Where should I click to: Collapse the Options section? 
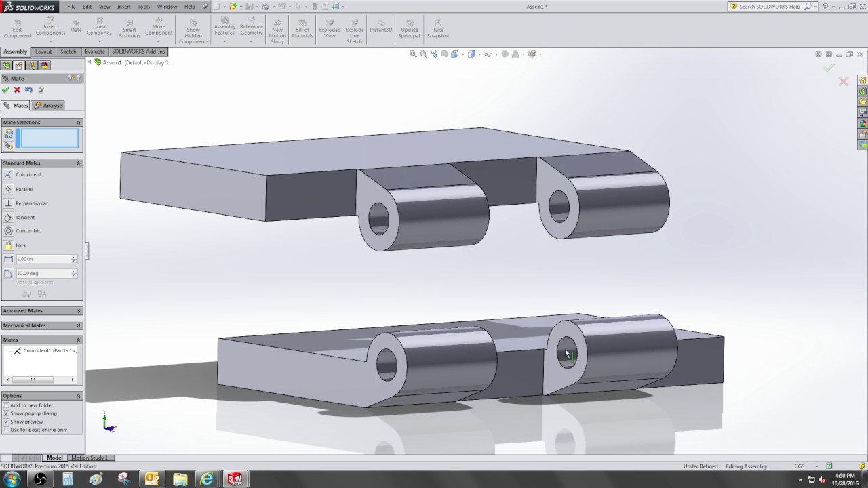coord(78,396)
